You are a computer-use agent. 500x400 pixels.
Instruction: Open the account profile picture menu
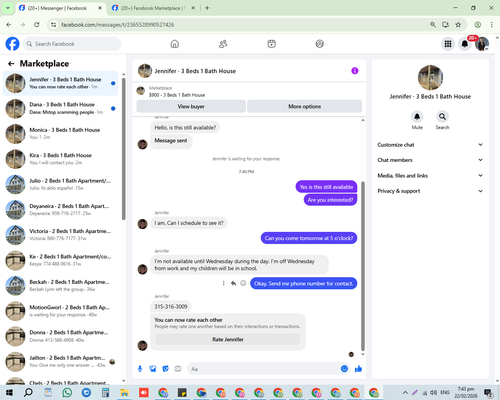pos(482,44)
